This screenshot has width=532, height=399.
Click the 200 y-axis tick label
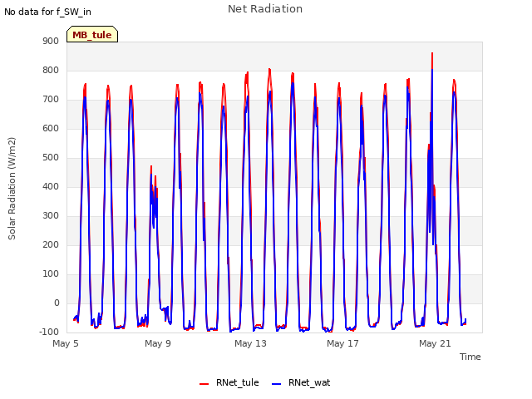[x=51, y=244]
